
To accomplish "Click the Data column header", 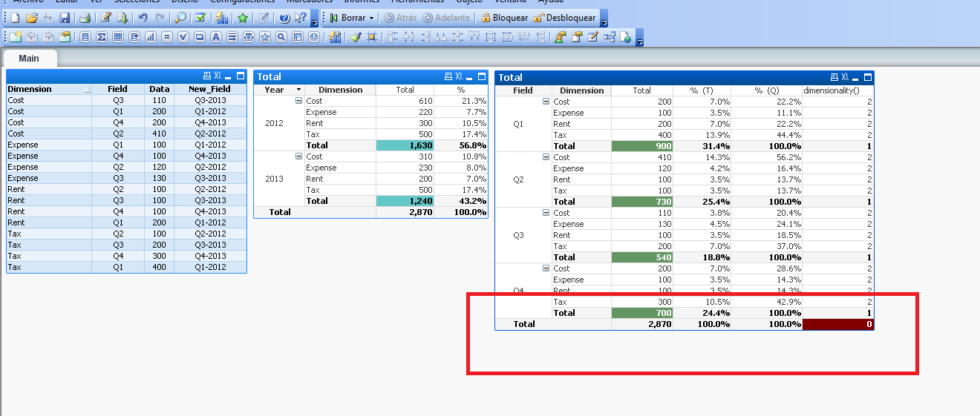I will tap(159, 89).
